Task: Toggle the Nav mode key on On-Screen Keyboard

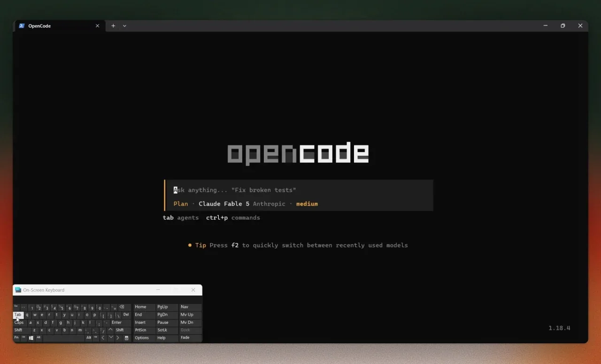Action: click(x=190, y=307)
